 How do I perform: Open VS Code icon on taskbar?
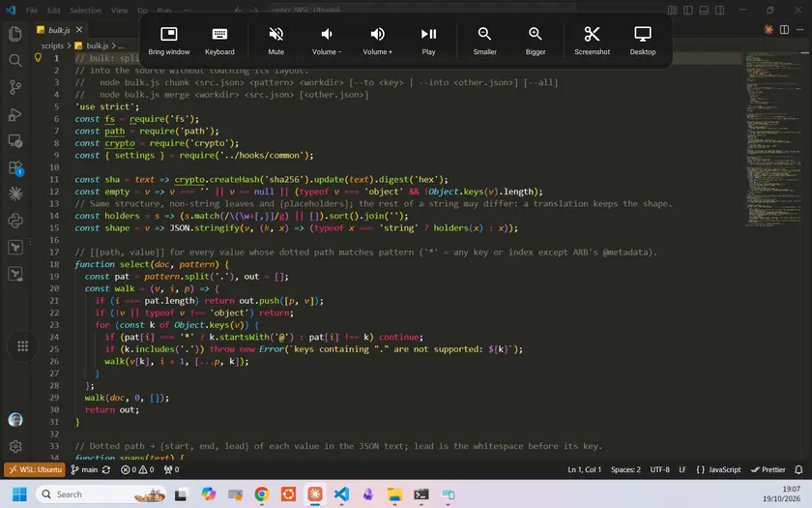(341, 494)
